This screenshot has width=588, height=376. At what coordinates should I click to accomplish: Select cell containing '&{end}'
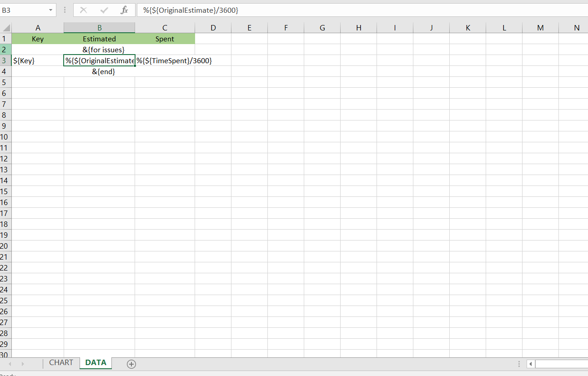[99, 71]
